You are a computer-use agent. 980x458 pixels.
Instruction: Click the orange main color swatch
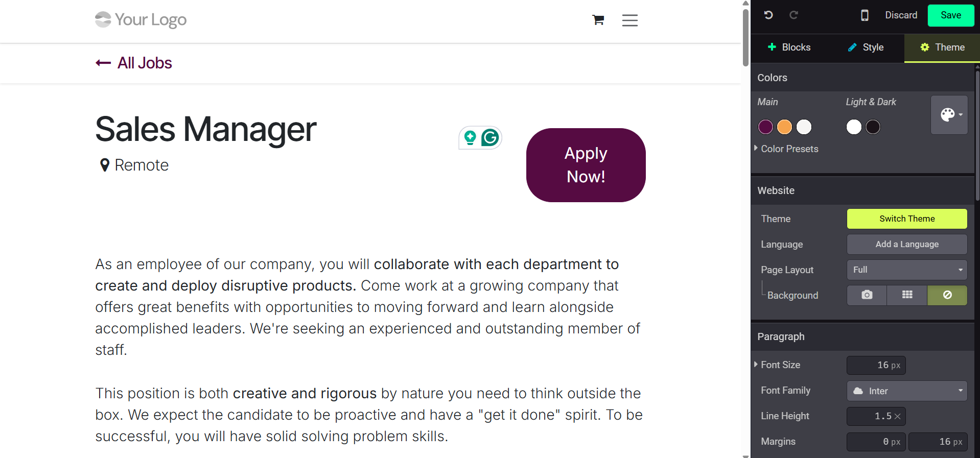[784, 127]
